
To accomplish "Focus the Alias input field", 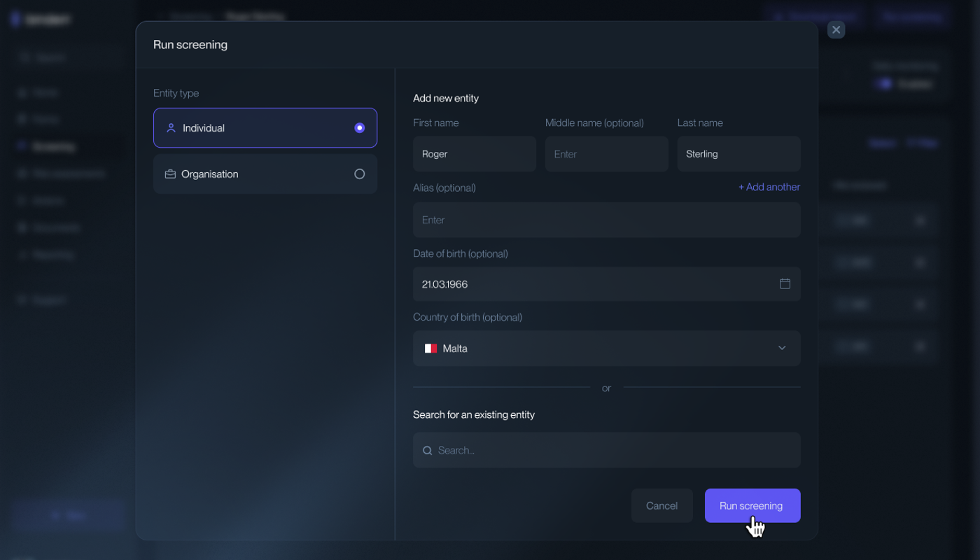I will (x=607, y=220).
